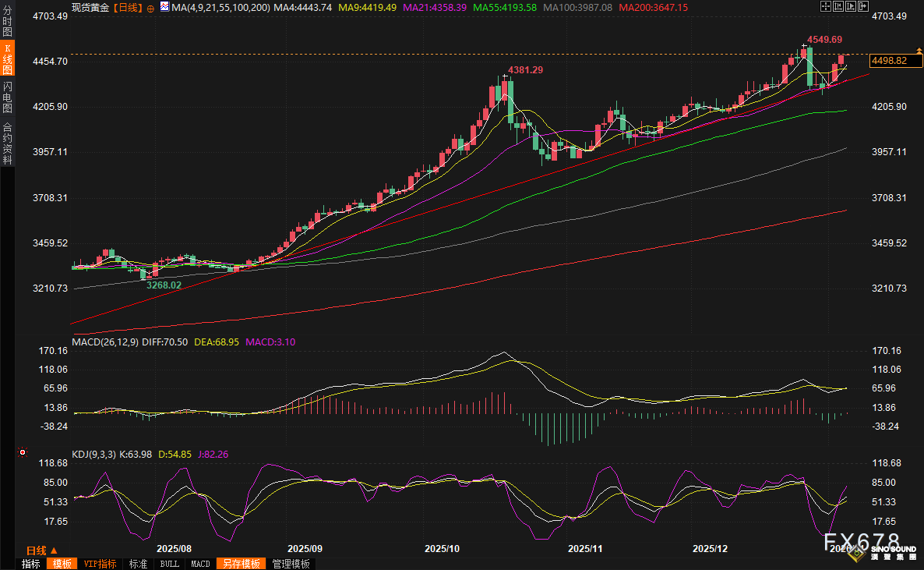The height and width of the screenshot is (570, 924).
Task: Click the crosshair cursor icon in top toolbar
Action: click(x=826, y=6)
